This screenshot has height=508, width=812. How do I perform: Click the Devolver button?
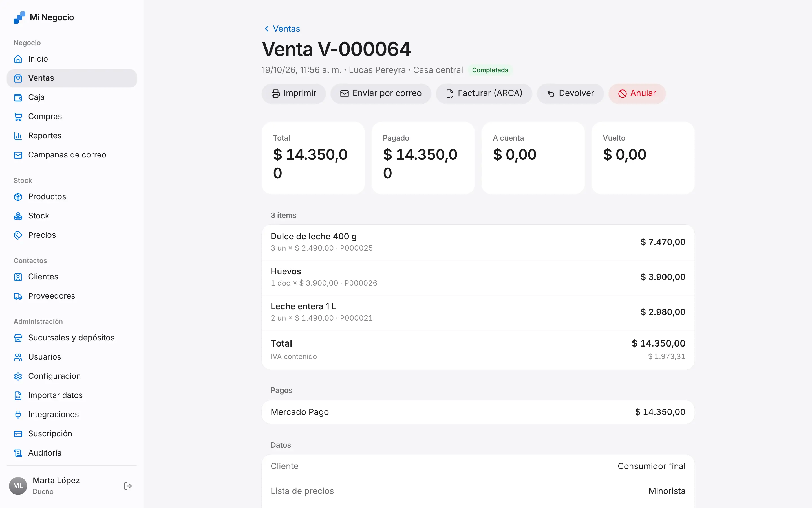[x=570, y=93]
